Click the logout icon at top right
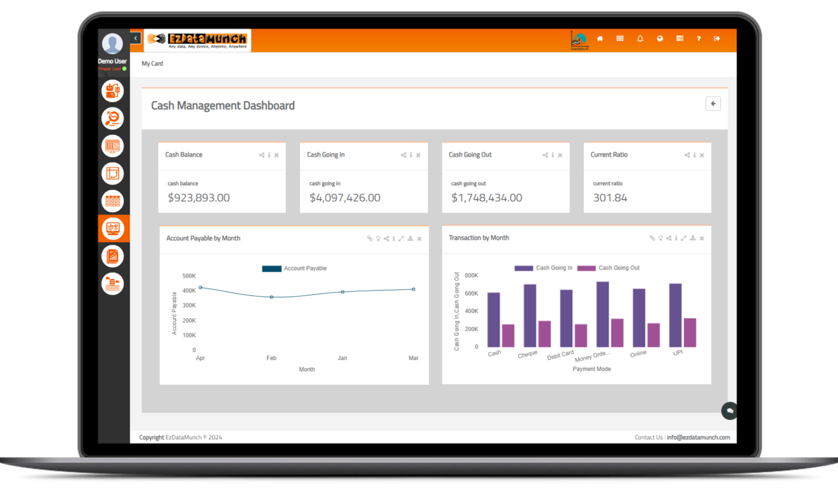Viewport: 838px width, 504px height. point(718,39)
